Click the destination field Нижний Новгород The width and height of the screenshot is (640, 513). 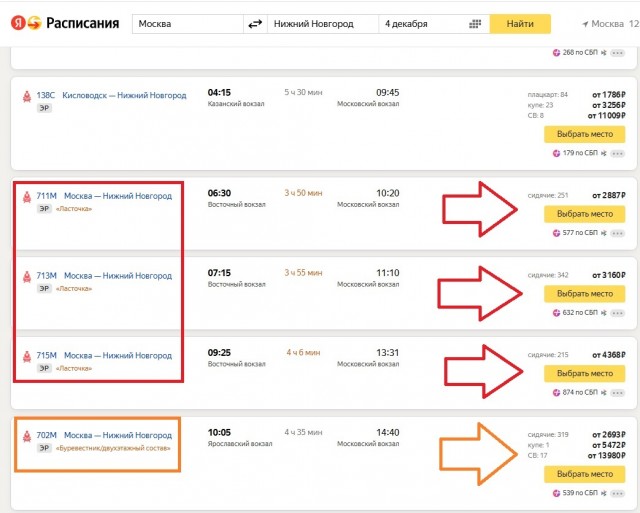point(323,24)
